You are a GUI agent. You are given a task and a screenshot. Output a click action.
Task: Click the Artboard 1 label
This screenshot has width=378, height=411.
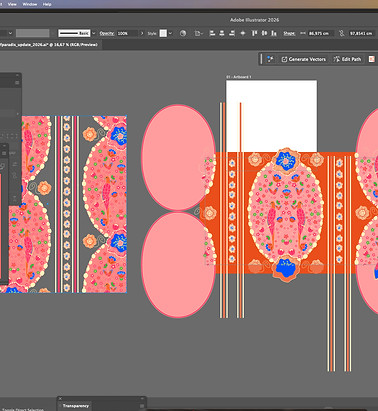click(x=239, y=77)
